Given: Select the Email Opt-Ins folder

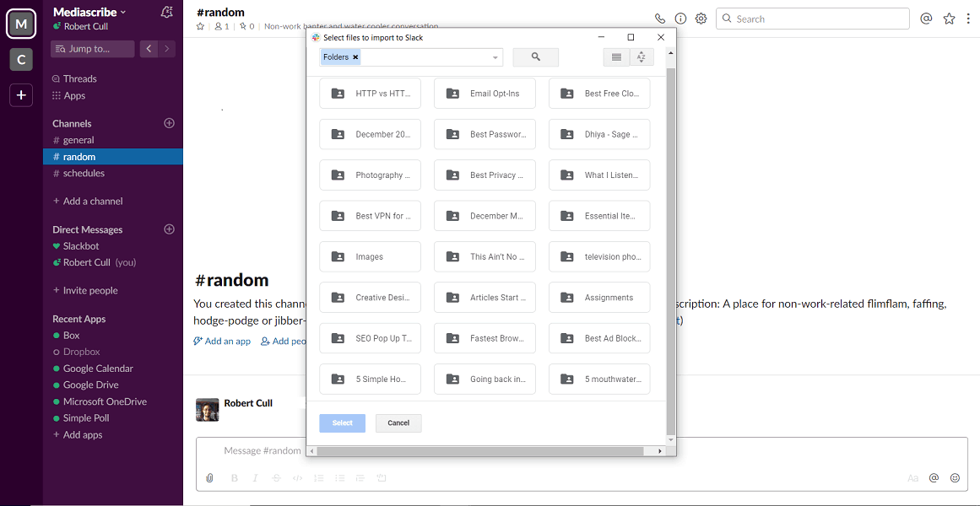Looking at the screenshot, I should pyautogui.click(x=485, y=93).
